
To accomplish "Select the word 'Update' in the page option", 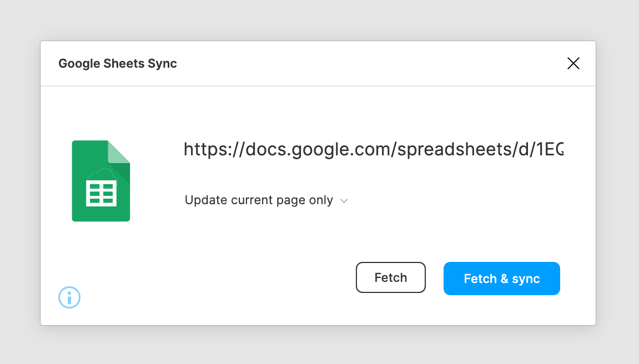I will [206, 200].
